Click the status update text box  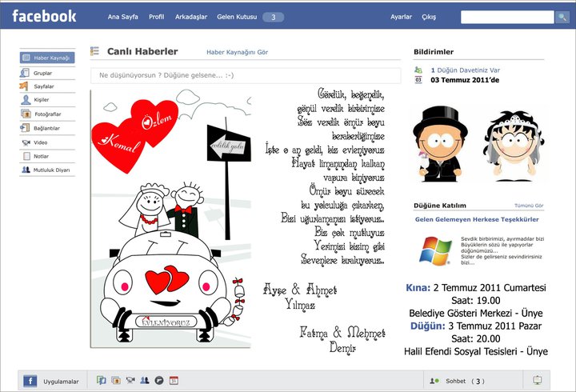click(x=245, y=75)
